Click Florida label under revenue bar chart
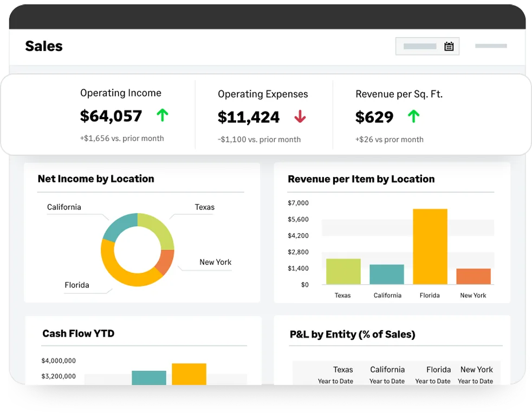The width and height of the screenshot is (532, 413). click(430, 296)
